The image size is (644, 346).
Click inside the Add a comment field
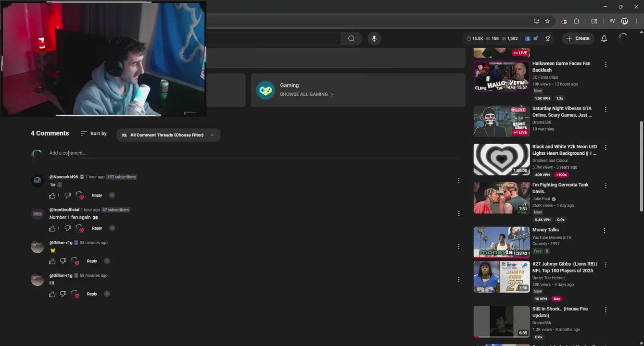[254, 153]
